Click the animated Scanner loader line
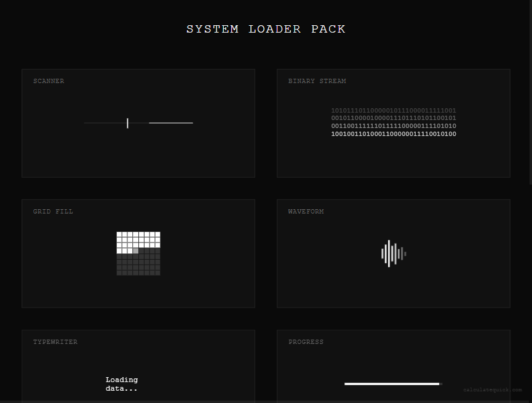532x403 pixels. pyautogui.click(x=138, y=123)
